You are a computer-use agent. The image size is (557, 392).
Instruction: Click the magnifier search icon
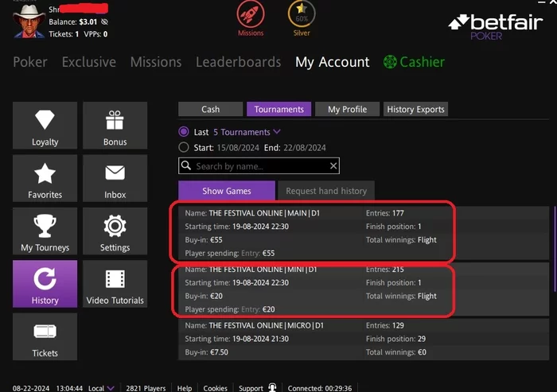click(186, 165)
